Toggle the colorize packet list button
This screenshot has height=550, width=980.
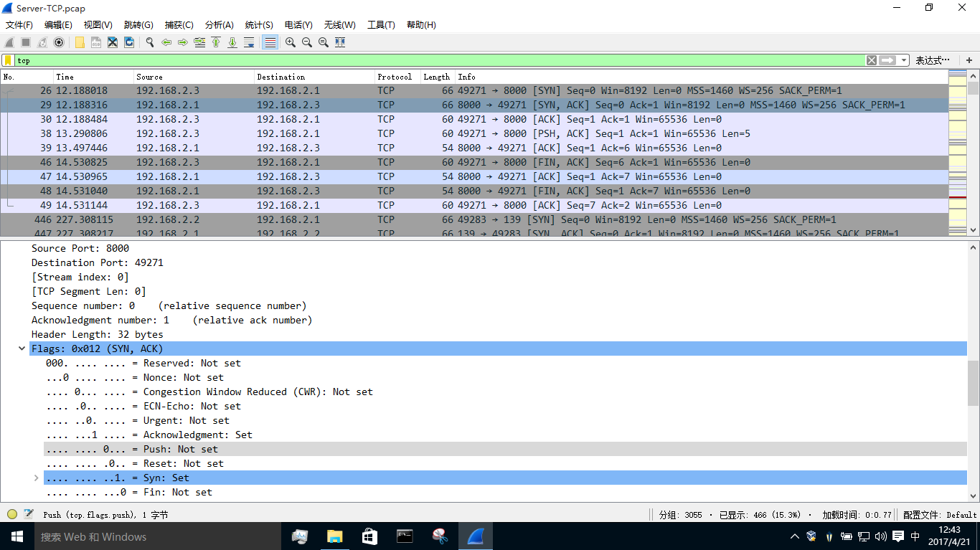[270, 42]
